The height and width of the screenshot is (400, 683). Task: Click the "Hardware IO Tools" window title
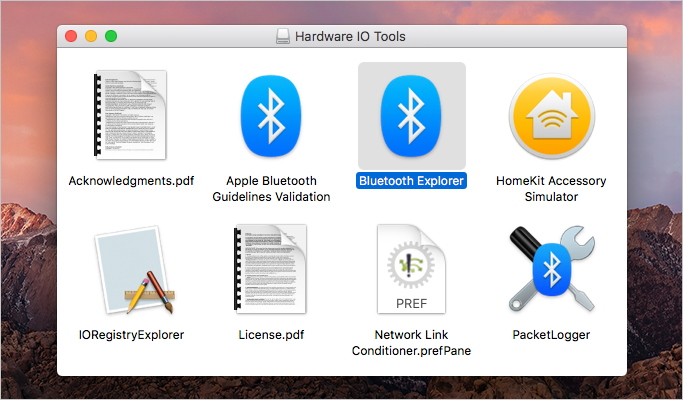point(350,36)
